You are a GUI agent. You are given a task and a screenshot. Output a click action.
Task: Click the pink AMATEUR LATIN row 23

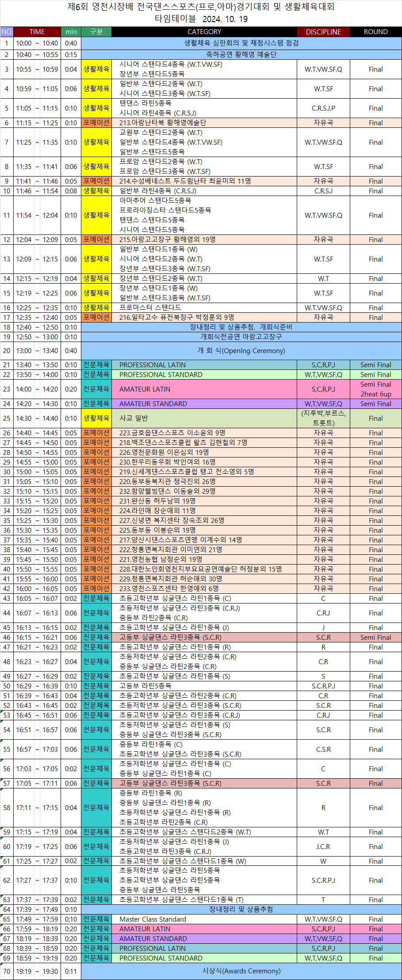pyautogui.click(x=201, y=389)
